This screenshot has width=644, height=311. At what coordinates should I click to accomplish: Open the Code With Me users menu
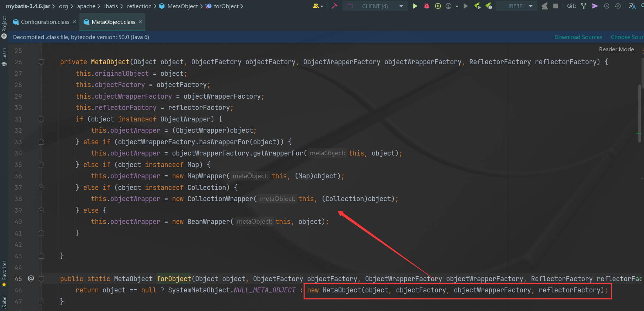pyautogui.click(x=318, y=6)
